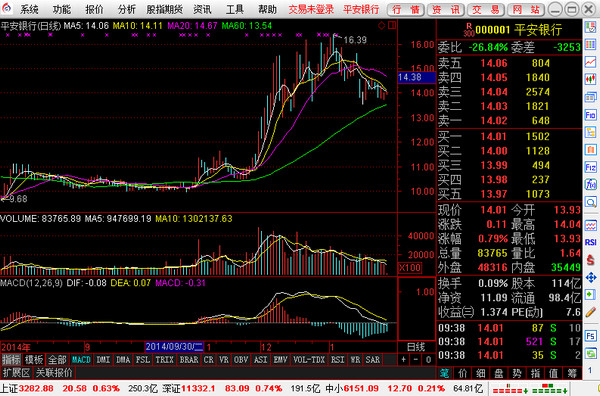Viewport: 600px width, 396px height.
Task: Click the yellow tree-list icon in the sidebar
Action: [590, 132]
